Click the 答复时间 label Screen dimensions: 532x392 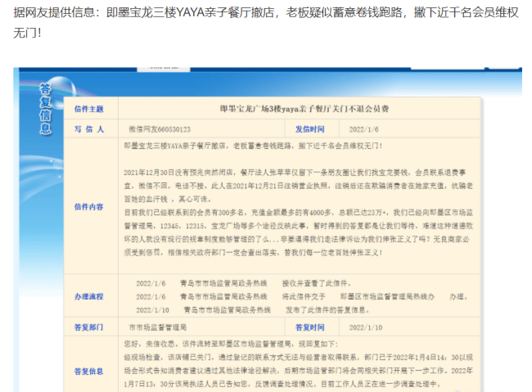[309, 327]
